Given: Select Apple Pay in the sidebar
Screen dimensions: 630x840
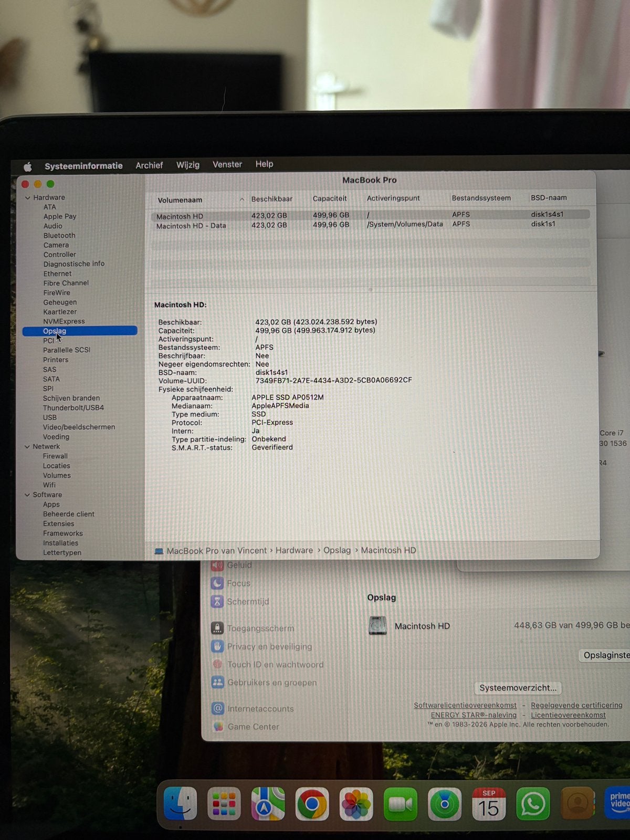Looking at the screenshot, I should click(60, 216).
